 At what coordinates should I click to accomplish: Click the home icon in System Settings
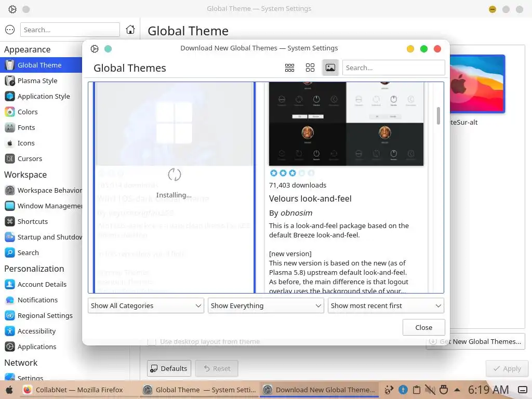coord(130,30)
